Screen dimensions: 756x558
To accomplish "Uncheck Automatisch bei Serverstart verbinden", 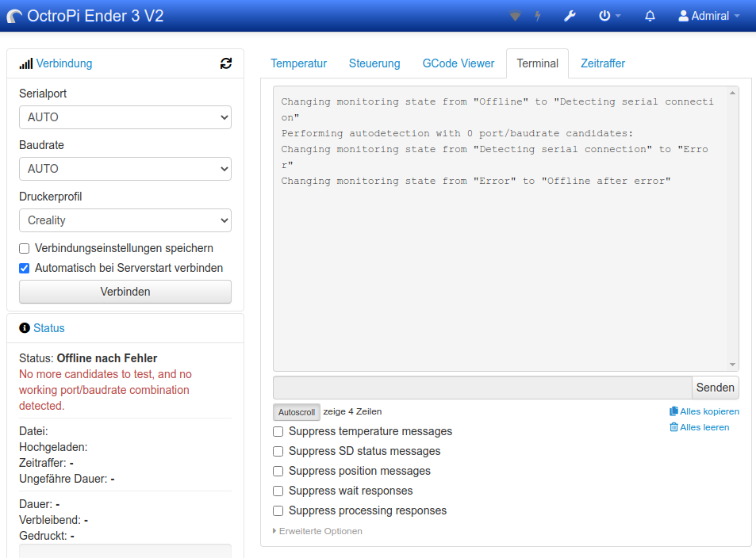I will (25, 269).
